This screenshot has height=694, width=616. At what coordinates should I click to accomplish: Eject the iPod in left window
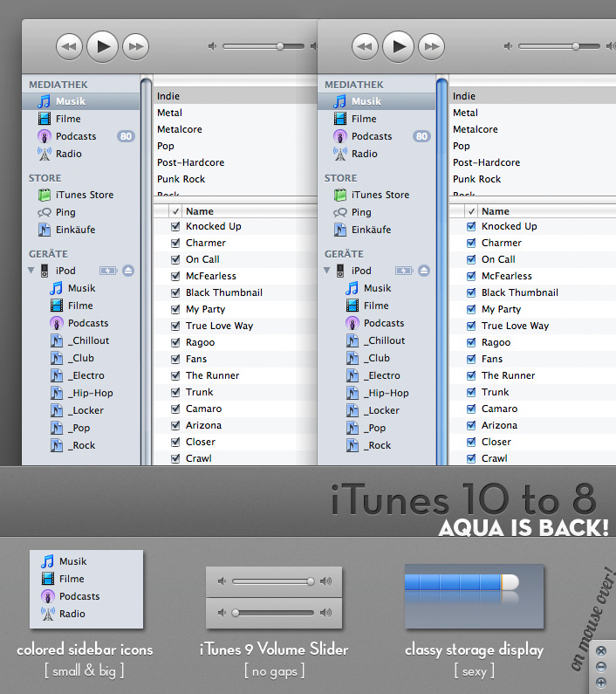coord(128,271)
